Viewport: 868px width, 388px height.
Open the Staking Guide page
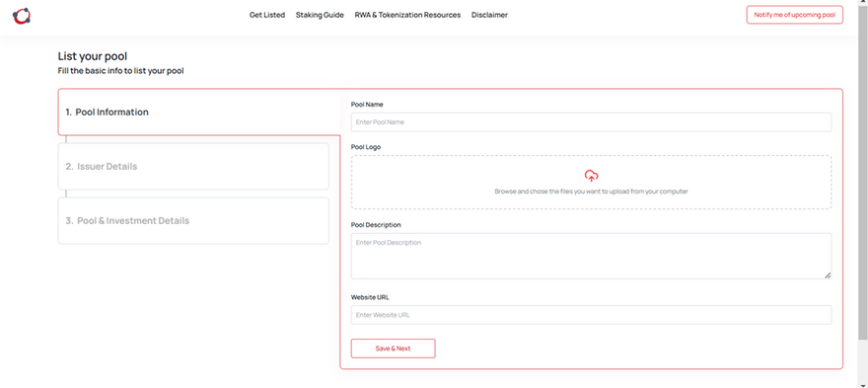pos(320,15)
